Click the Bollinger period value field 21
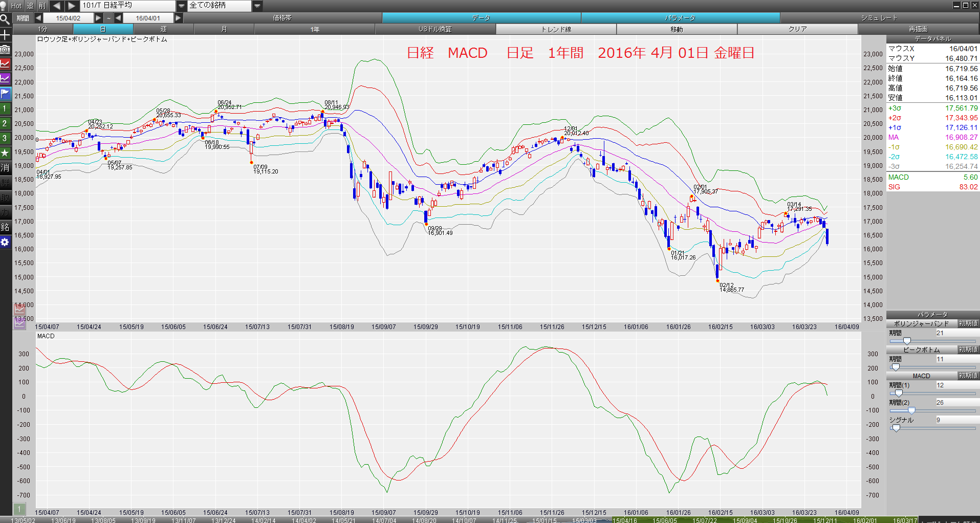Image resolution: width=980 pixels, height=523 pixels. pos(957,333)
